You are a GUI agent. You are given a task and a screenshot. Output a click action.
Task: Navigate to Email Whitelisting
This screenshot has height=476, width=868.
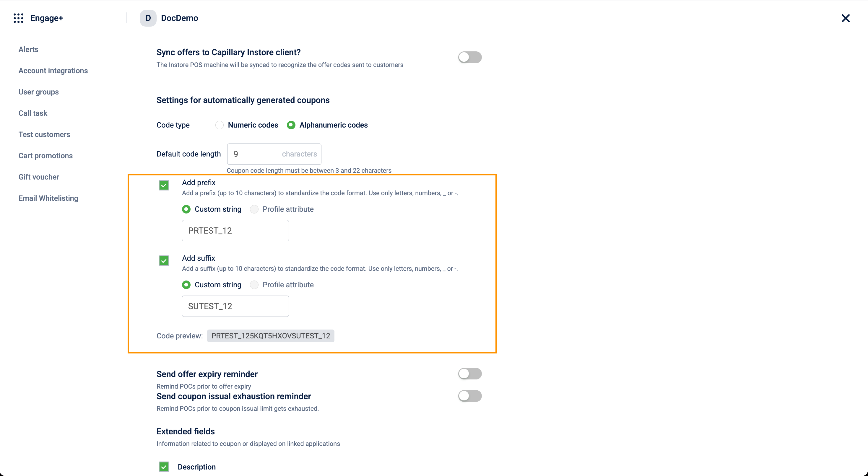[x=48, y=198]
